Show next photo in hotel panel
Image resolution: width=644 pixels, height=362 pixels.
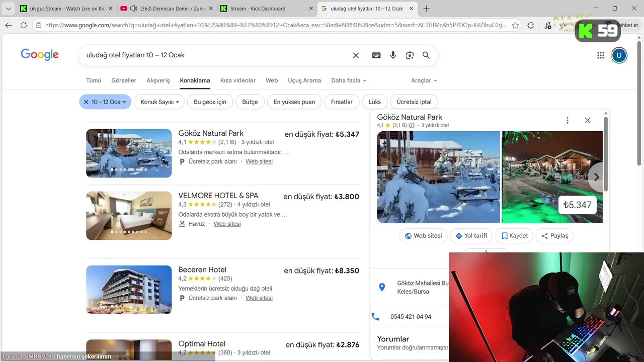596,177
